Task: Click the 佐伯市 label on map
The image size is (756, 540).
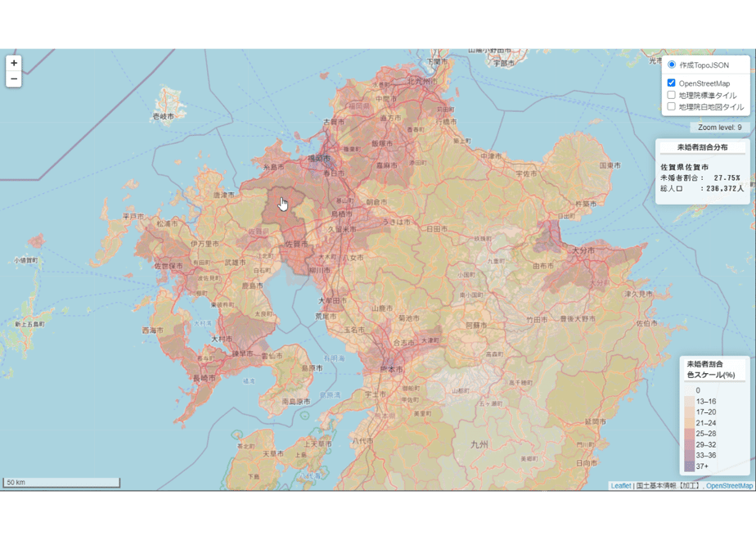Action: (x=646, y=323)
